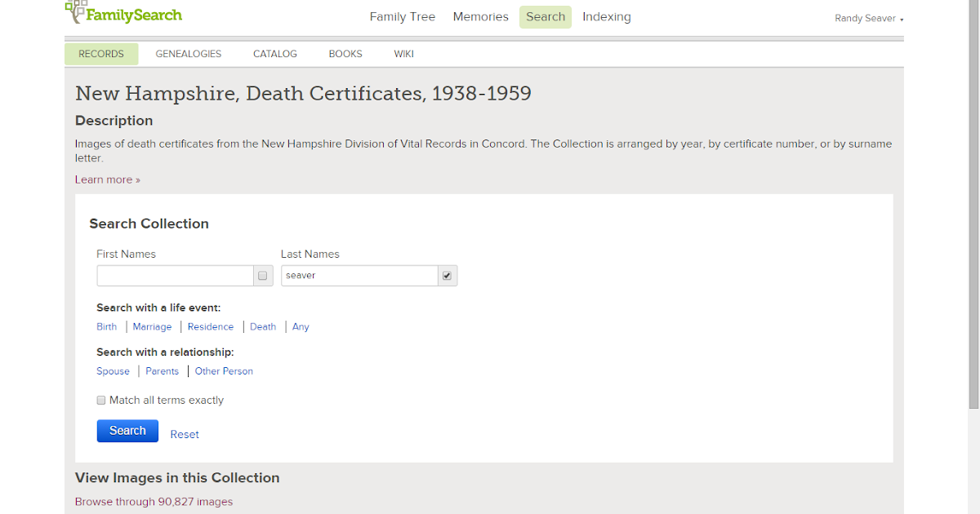The image size is (980, 514).
Task: Browse through 90,827 images link
Action: click(x=154, y=502)
